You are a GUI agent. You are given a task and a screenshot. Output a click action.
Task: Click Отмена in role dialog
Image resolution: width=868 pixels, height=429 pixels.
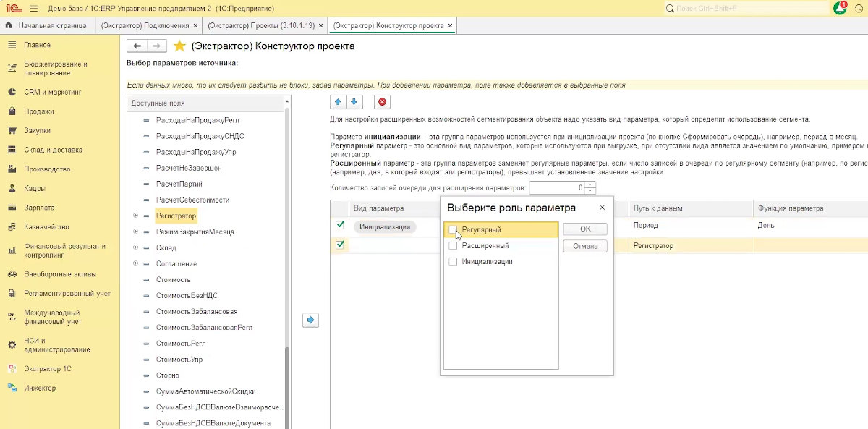(x=585, y=246)
